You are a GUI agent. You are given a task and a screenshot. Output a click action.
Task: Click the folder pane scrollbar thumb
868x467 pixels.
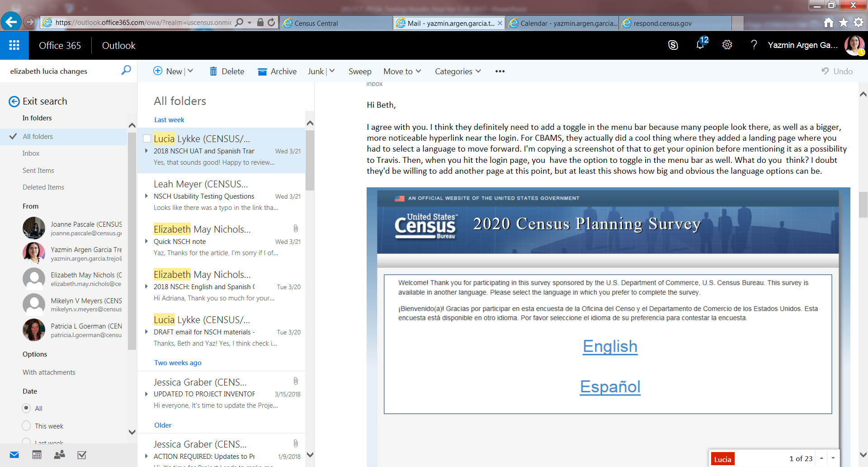132,241
